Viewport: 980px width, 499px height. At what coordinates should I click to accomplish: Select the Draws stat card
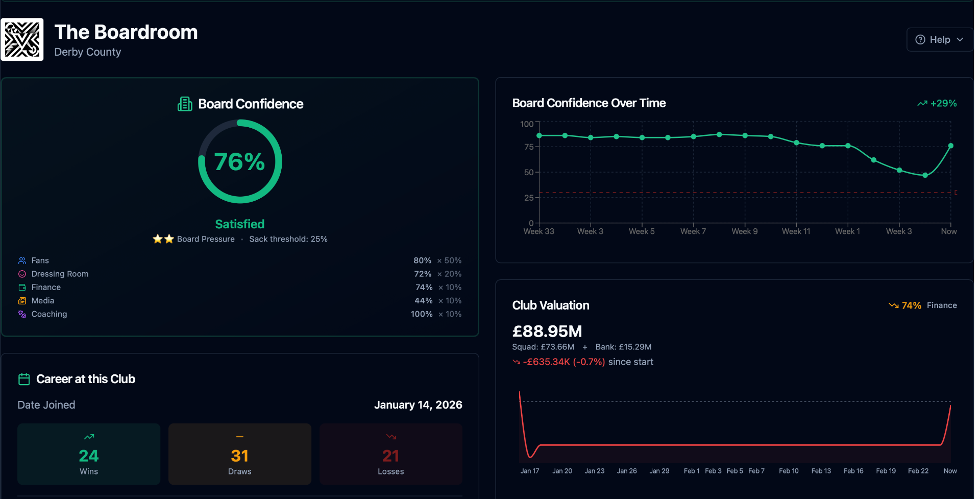(x=240, y=454)
